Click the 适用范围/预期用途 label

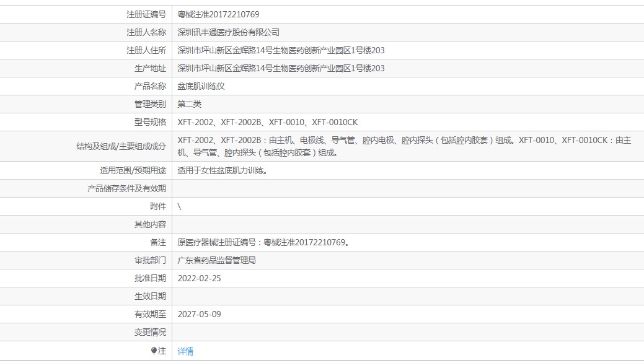click(133, 170)
